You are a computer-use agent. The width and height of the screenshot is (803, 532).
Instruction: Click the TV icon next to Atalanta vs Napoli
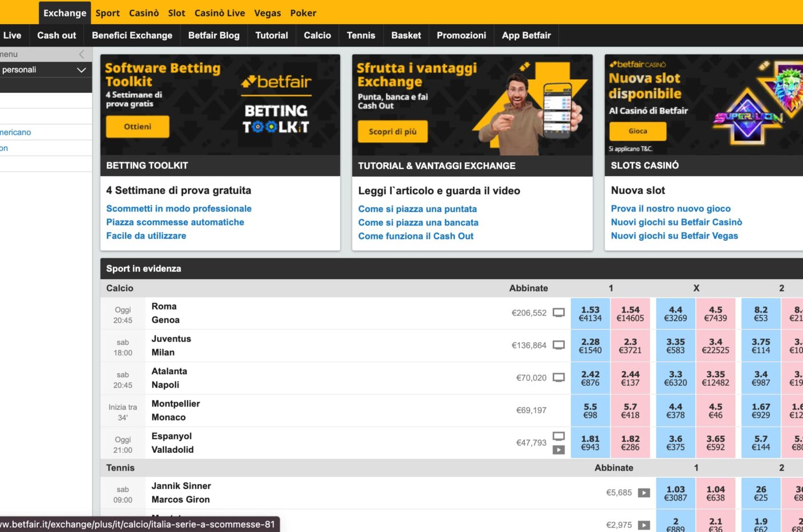pyautogui.click(x=558, y=377)
